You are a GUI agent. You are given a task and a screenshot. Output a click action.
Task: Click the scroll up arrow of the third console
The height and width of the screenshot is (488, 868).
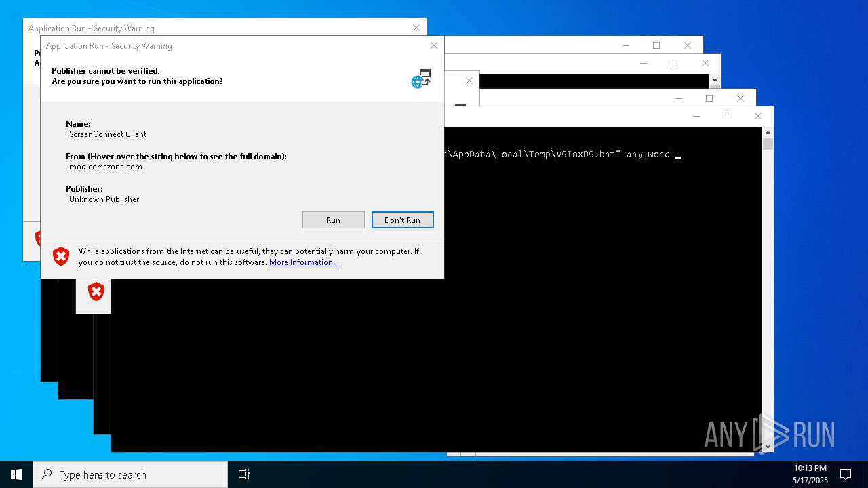(715, 80)
